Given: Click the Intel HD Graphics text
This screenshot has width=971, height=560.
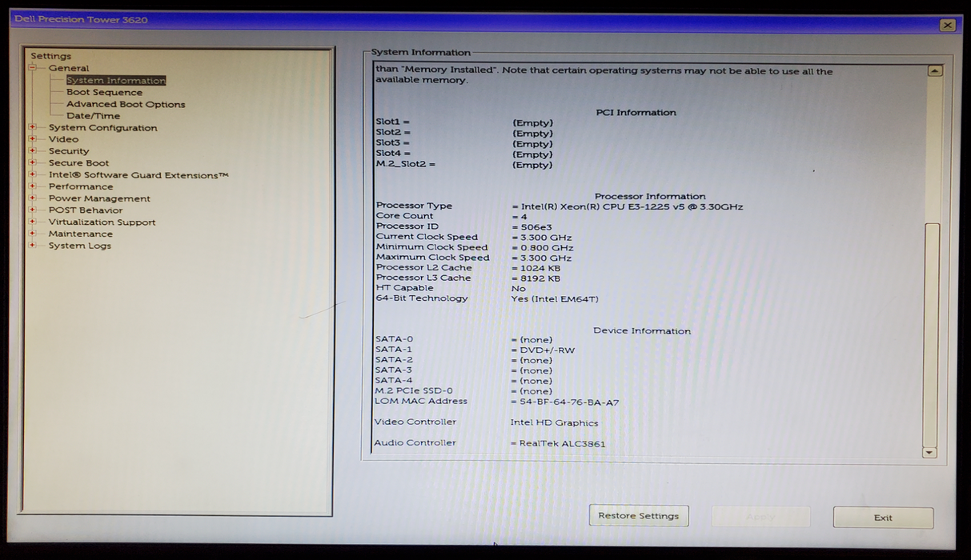Looking at the screenshot, I should 554,422.
